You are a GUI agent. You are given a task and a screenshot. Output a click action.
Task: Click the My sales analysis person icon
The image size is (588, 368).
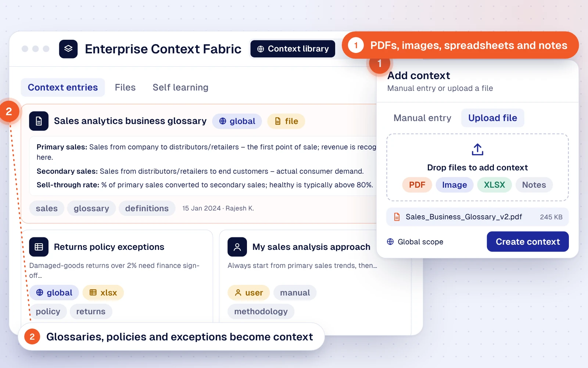(x=237, y=247)
